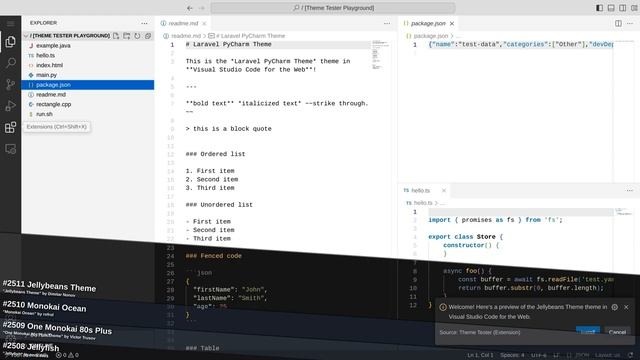Select package.json in the Explorer tree

[88, 85]
